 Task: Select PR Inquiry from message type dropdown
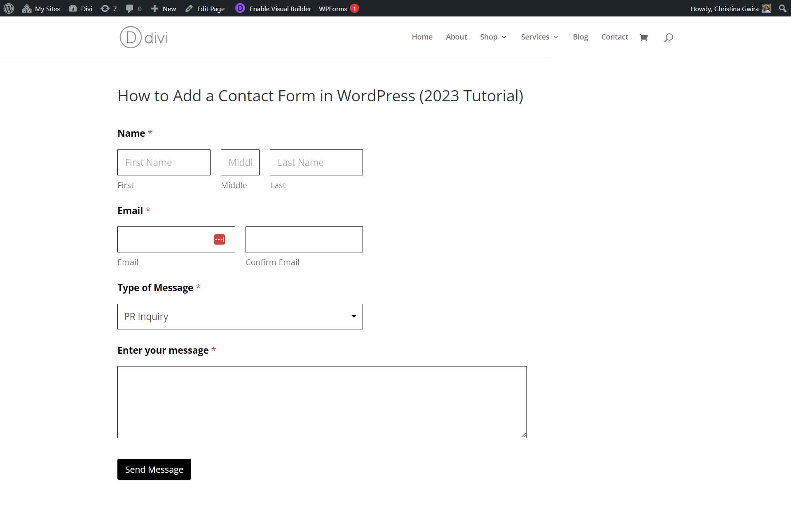tap(240, 316)
